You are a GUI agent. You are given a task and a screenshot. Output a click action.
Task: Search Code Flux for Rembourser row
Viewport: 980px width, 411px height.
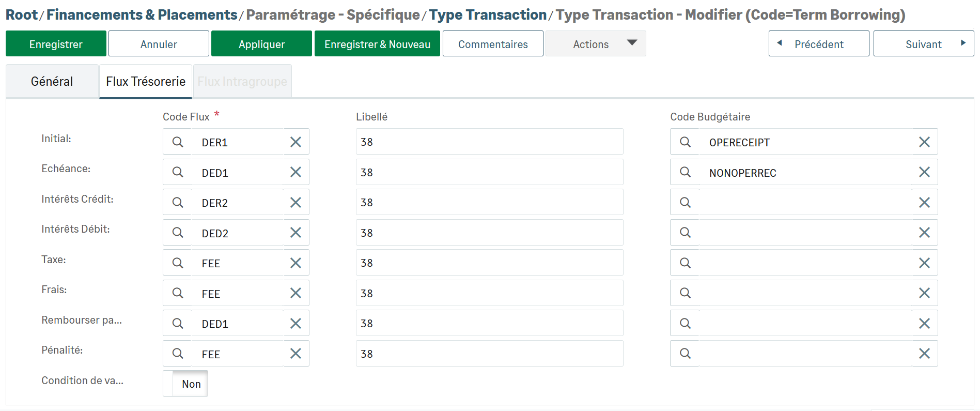click(x=178, y=324)
